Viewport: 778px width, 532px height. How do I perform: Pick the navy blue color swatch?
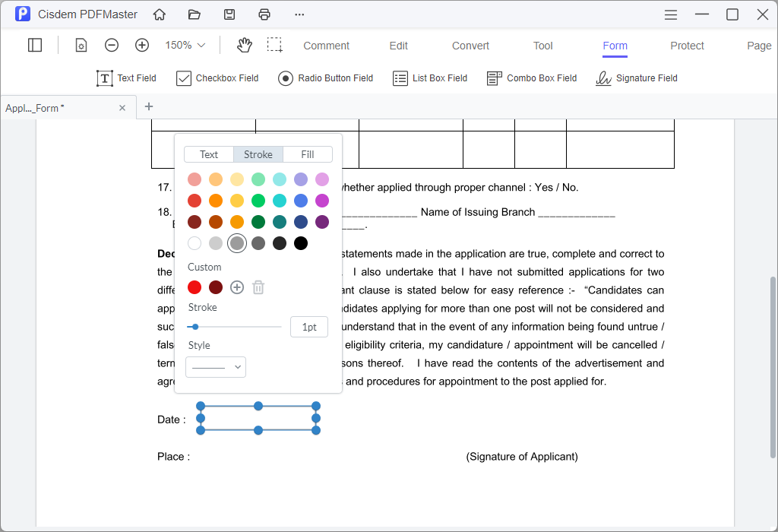301,222
